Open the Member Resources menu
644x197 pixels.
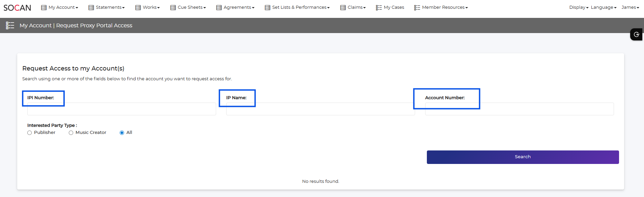pyautogui.click(x=444, y=7)
